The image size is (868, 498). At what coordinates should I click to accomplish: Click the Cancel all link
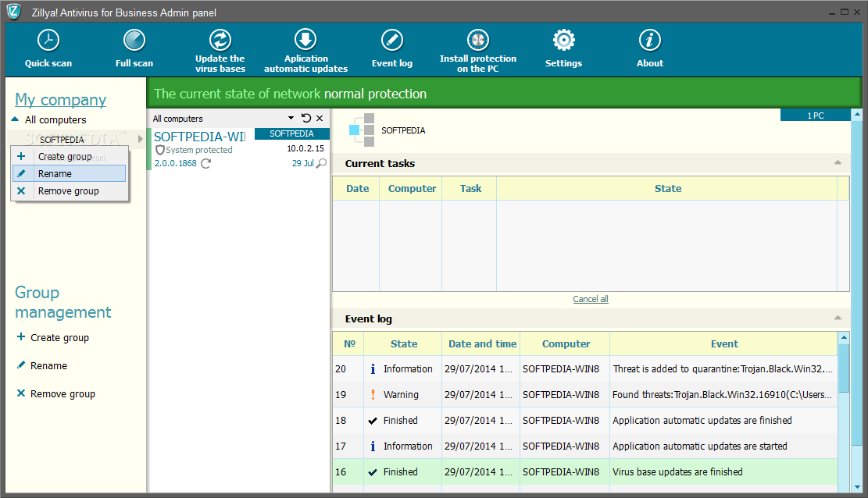pos(591,299)
